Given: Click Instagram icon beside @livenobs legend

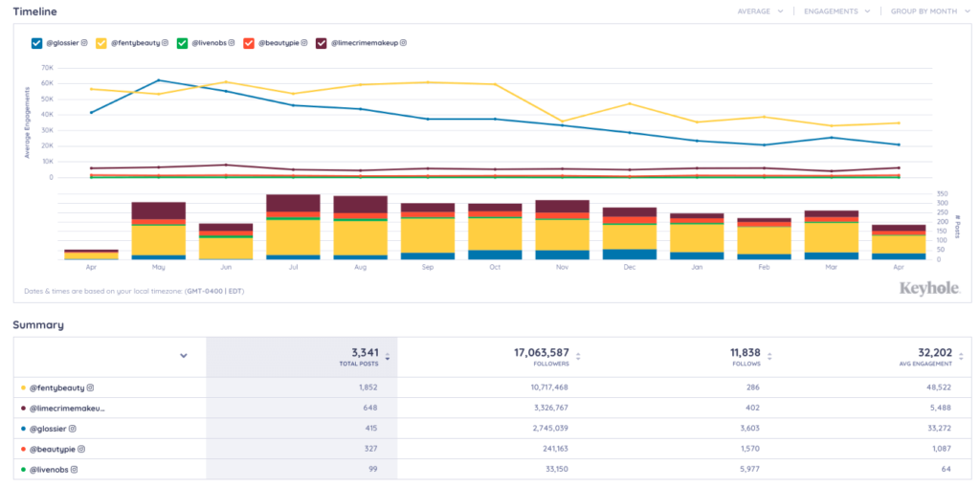Looking at the screenshot, I should click(x=232, y=43).
